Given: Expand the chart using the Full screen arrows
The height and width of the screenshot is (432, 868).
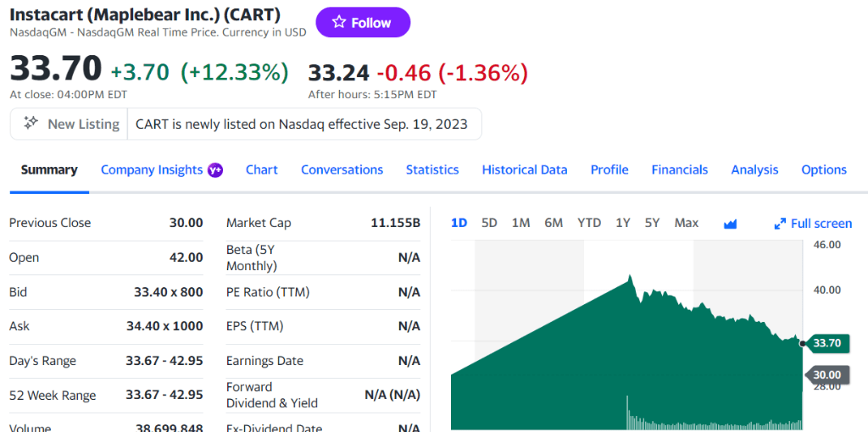Looking at the screenshot, I should tap(780, 224).
